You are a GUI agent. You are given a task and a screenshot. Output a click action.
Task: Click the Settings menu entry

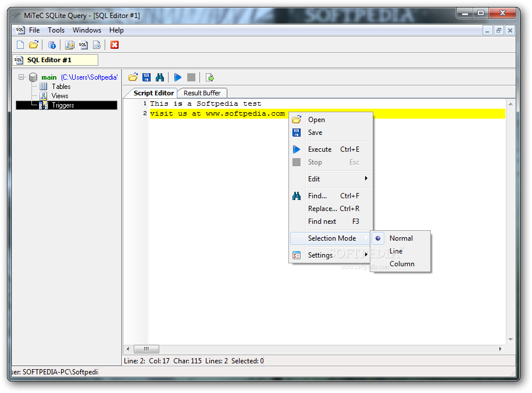click(x=331, y=255)
